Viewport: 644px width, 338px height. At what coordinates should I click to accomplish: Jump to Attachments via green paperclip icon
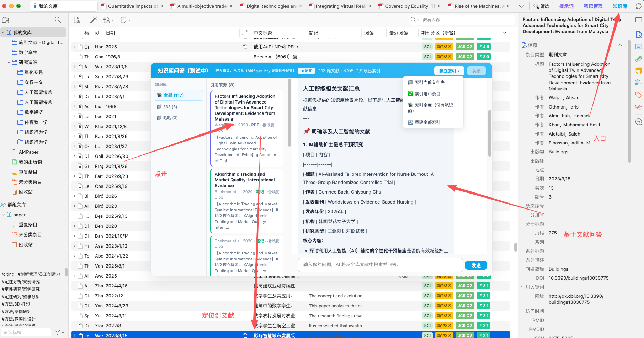(639, 59)
